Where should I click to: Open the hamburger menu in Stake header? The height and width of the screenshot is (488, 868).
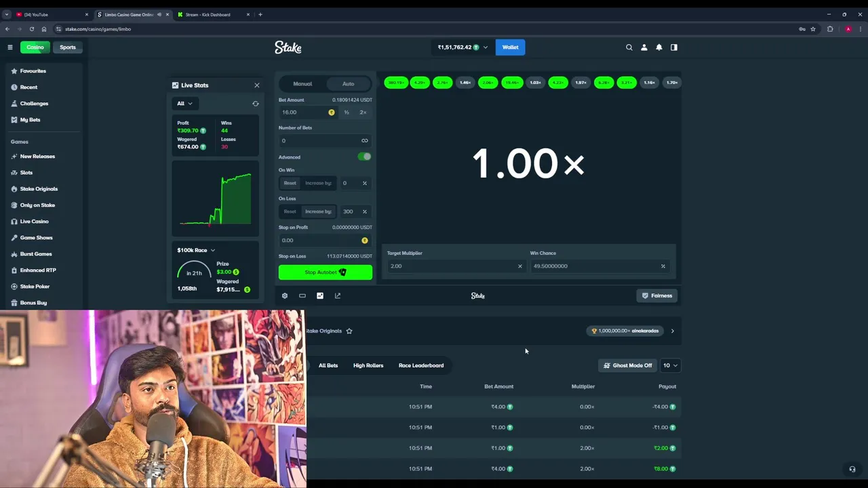pyautogui.click(x=10, y=47)
